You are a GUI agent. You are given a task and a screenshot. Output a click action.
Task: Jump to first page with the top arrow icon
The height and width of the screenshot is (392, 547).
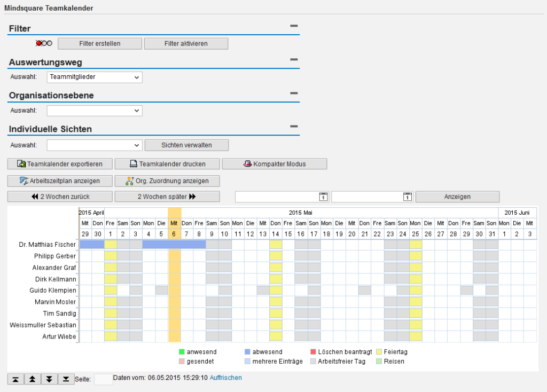[15, 379]
